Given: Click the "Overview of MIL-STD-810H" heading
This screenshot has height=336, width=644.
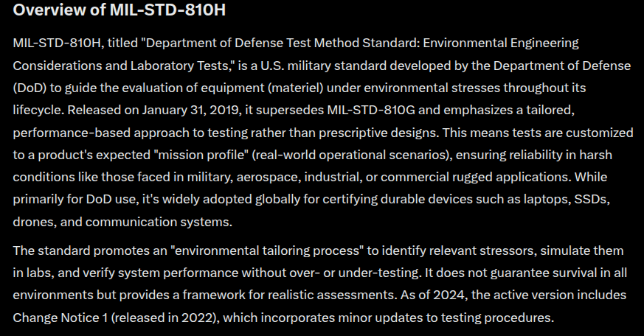Looking at the screenshot, I should [x=113, y=10].
